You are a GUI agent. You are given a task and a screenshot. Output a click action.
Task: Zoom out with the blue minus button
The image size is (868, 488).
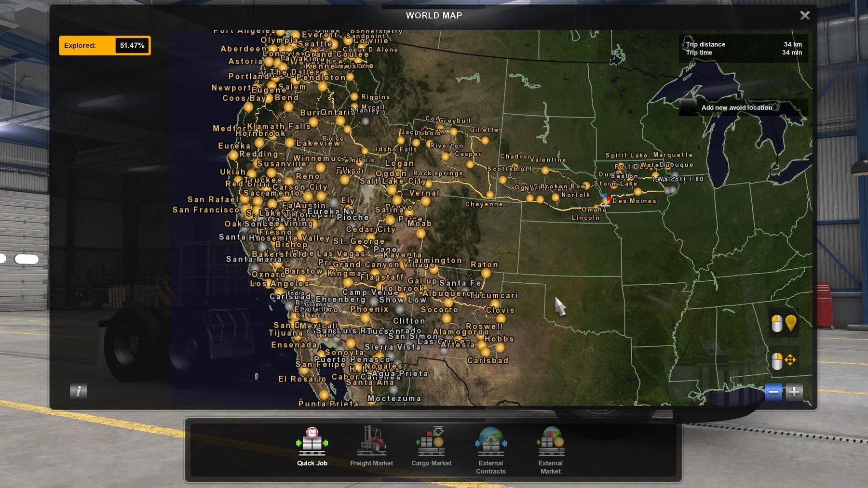pyautogui.click(x=773, y=392)
